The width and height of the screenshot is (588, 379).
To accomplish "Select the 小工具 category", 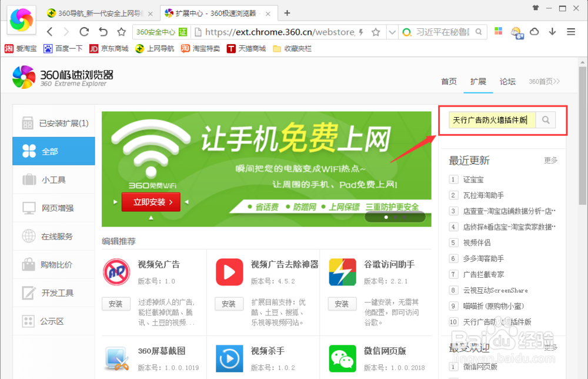I will (54, 179).
